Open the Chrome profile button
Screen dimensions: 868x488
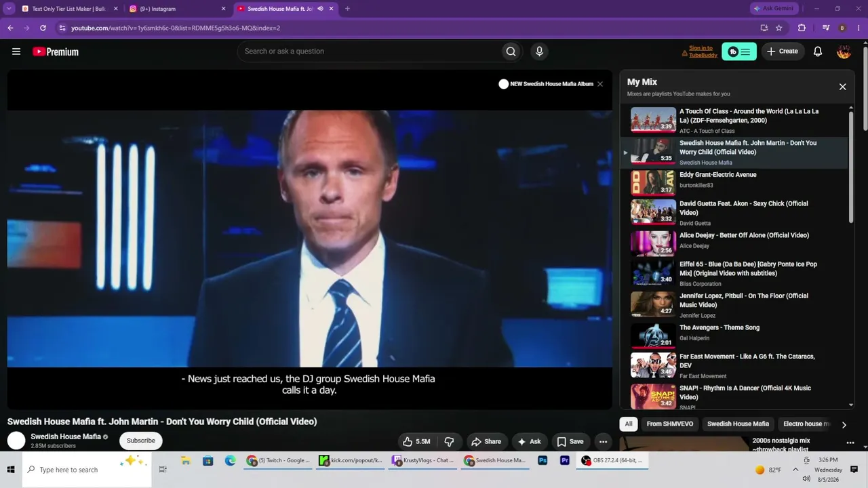click(x=842, y=28)
